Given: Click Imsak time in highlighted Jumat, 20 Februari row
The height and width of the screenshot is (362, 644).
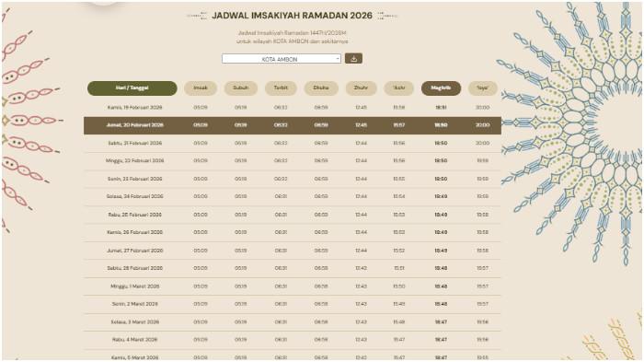Looking at the screenshot, I should pyautogui.click(x=201, y=125).
